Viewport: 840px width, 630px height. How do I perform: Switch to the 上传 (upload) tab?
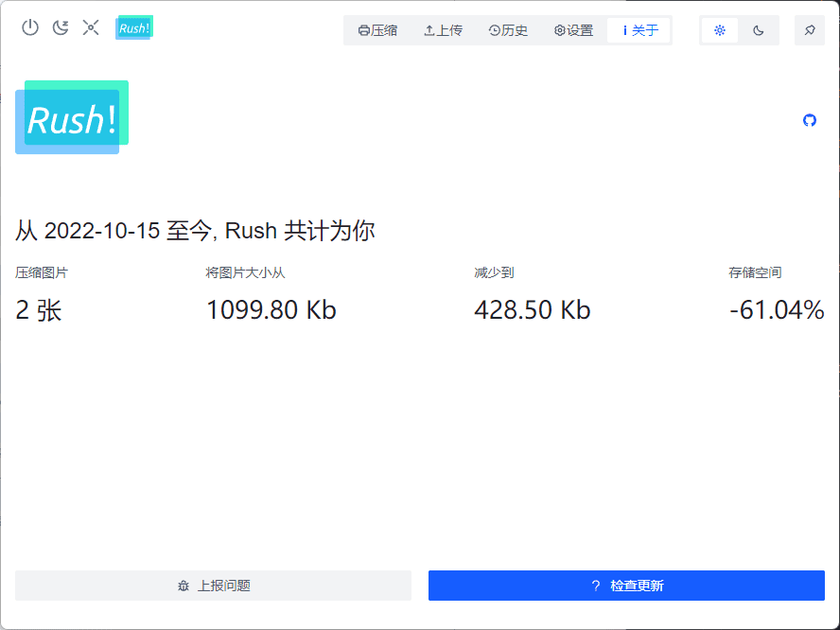tap(443, 30)
